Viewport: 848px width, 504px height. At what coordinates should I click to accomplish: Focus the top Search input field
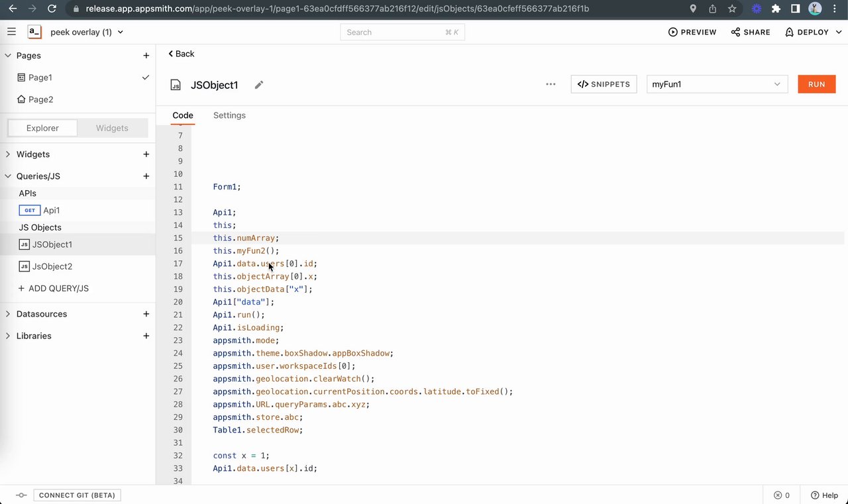click(402, 32)
